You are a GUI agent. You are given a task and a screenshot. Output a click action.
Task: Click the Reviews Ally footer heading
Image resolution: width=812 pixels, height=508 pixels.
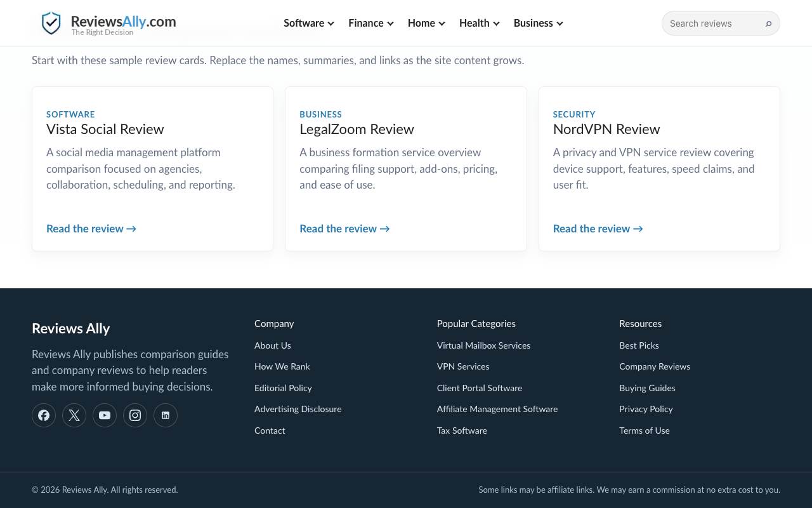pos(70,328)
